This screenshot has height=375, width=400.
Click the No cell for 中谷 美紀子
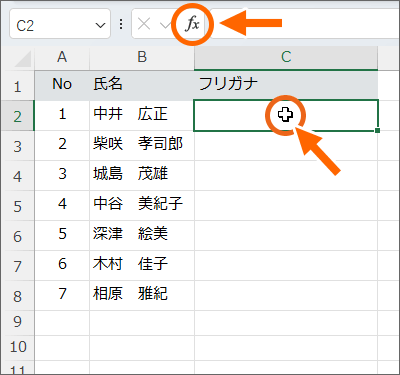click(x=62, y=206)
